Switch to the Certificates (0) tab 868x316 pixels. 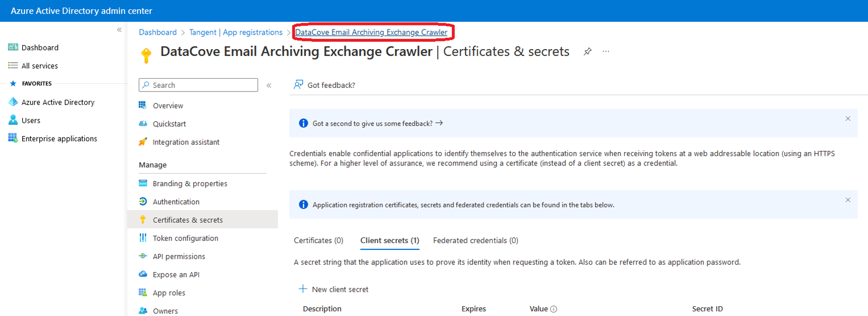(318, 240)
